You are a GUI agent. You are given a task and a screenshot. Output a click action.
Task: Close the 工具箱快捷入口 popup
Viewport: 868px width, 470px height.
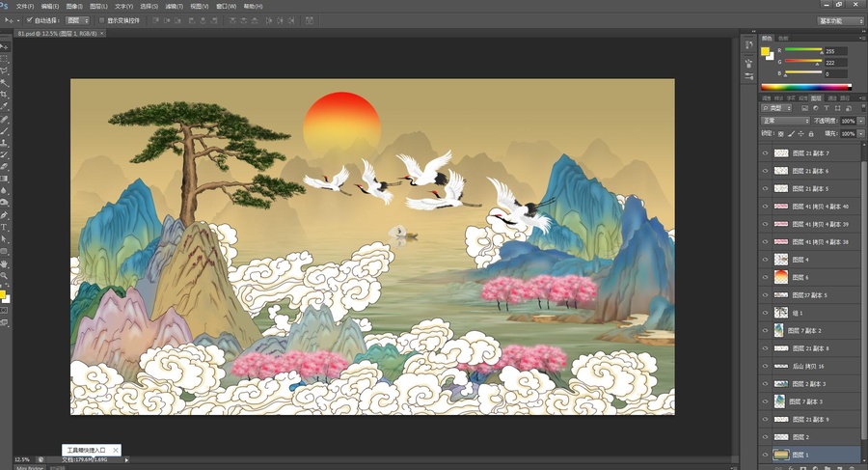[115, 450]
